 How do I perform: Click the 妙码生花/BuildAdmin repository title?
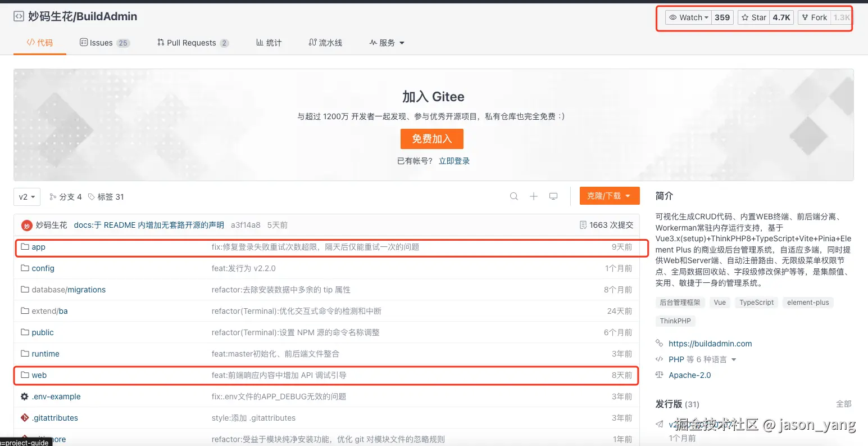coord(83,17)
